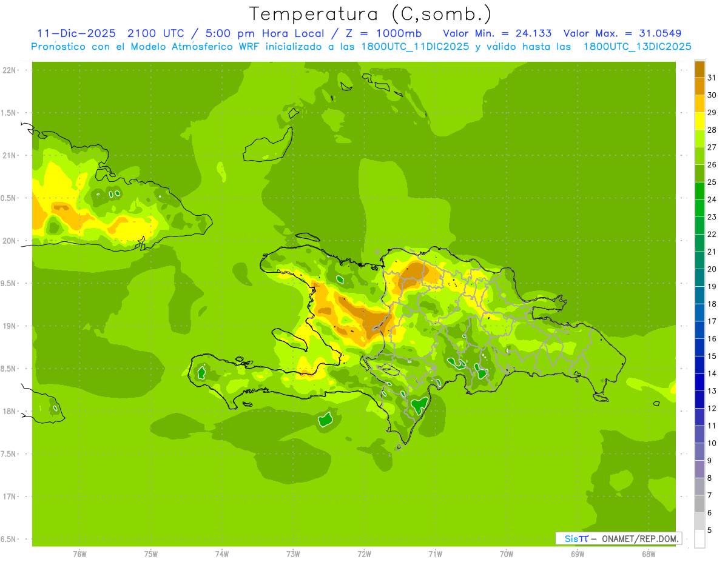Click the "2100 UTC" time text
The width and height of the screenshot is (728, 562).
(156, 33)
